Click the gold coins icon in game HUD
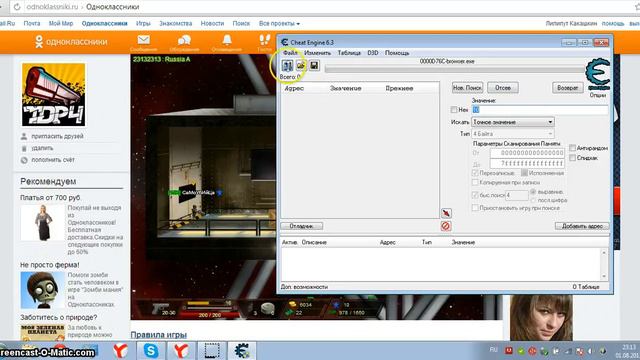 (x=292, y=304)
